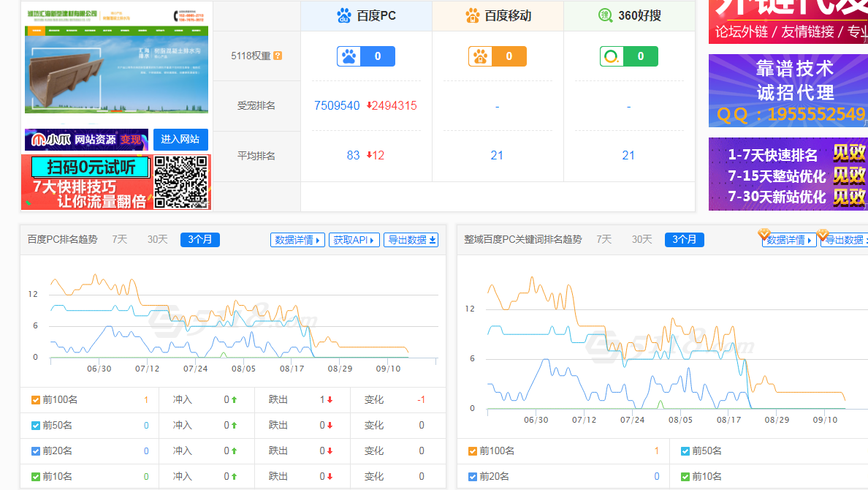Select 7天 tab in 整域百度PC关键词排名趋势
Screen dimensions: 868x490
click(x=604, y=239)
